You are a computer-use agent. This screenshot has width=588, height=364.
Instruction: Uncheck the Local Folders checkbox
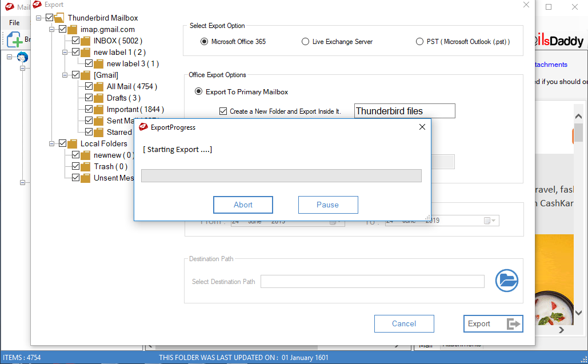click(62, 143)
